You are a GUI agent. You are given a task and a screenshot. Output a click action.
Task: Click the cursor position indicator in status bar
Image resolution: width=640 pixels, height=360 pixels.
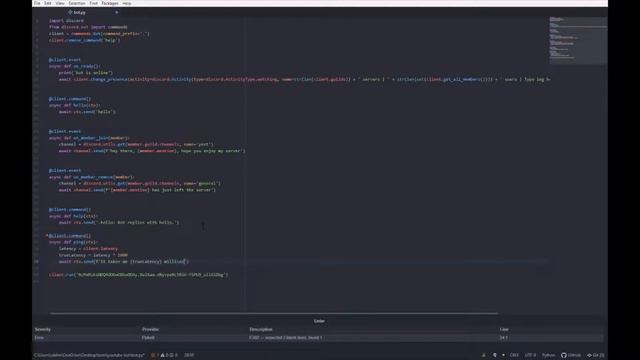point(189,355)
